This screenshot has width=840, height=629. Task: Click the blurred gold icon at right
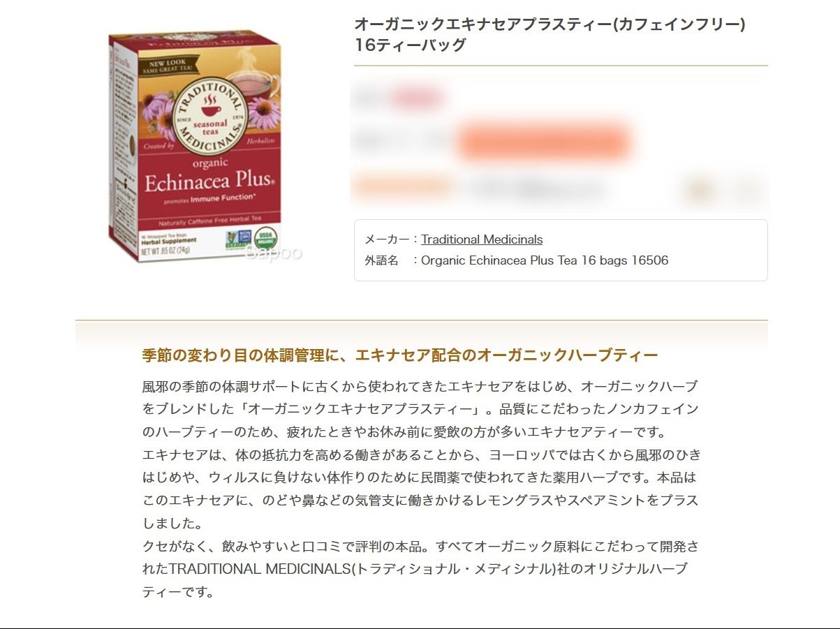click(700, 188)
